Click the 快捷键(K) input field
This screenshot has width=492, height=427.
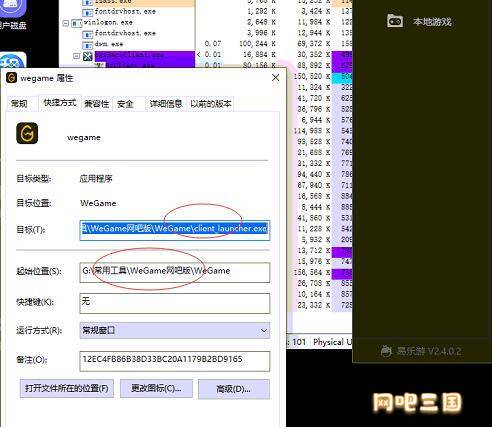(x=175, y=303)
